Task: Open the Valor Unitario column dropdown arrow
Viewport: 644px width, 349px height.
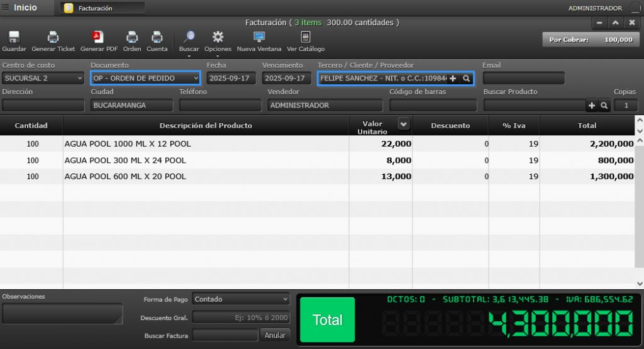Action: click(404, 125)
